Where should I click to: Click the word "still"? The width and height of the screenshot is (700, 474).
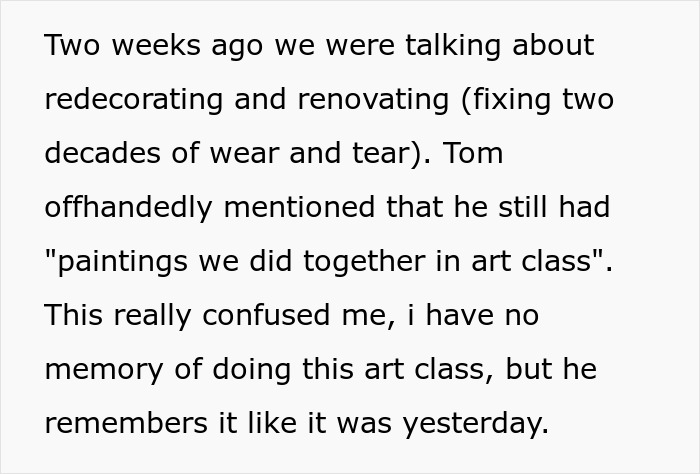tap(516, 208)
